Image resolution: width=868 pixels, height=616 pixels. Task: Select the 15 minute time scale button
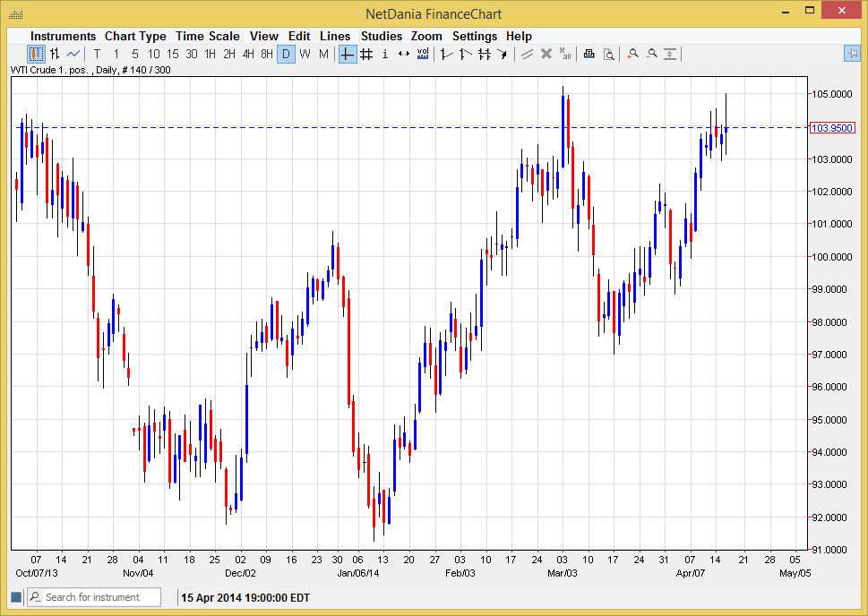[x=172, y=55]
